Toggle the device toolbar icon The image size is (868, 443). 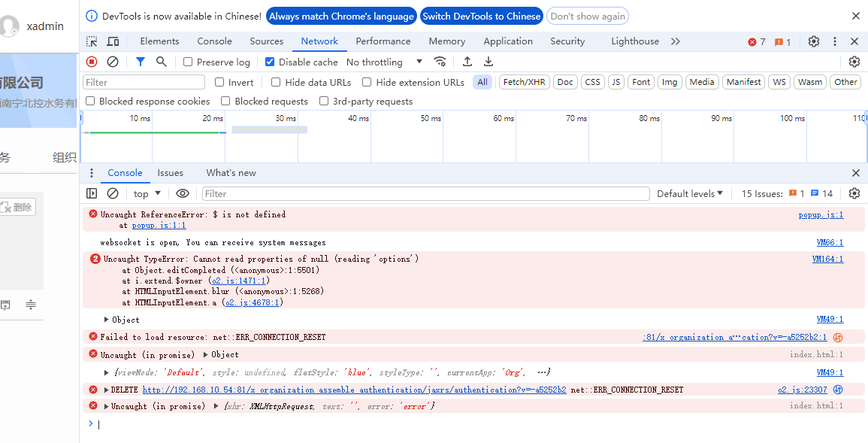[x=113, y=41]
